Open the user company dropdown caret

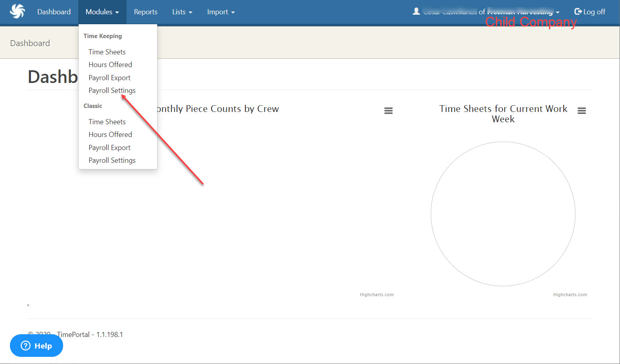click(558, 12)
